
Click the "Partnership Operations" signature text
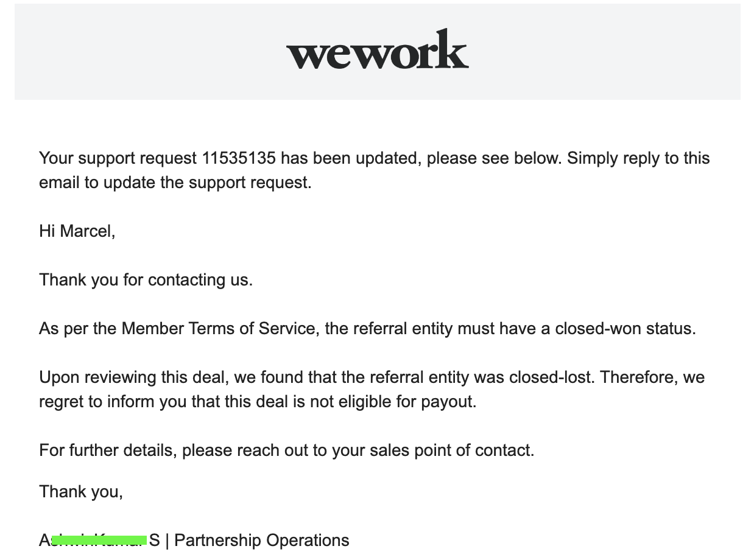(x=262, y=541)
